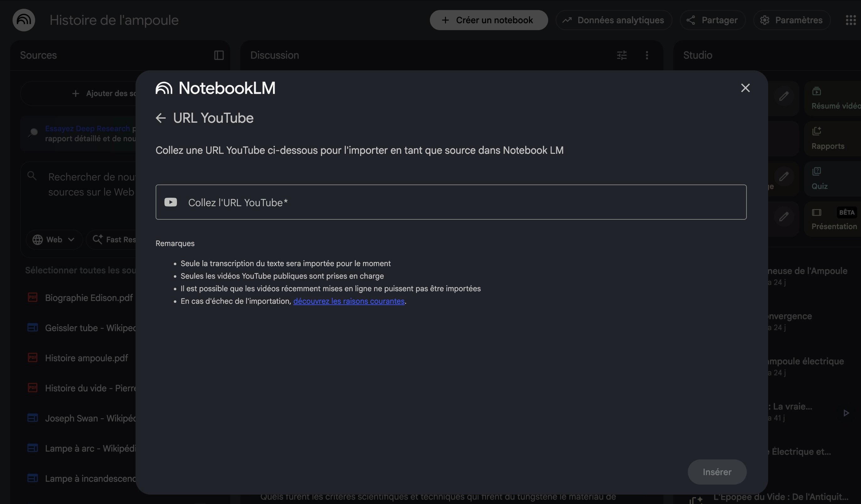Open the Fast Research dropdown
Viewport: 861px width, 504px height.
tap(111, 239)
